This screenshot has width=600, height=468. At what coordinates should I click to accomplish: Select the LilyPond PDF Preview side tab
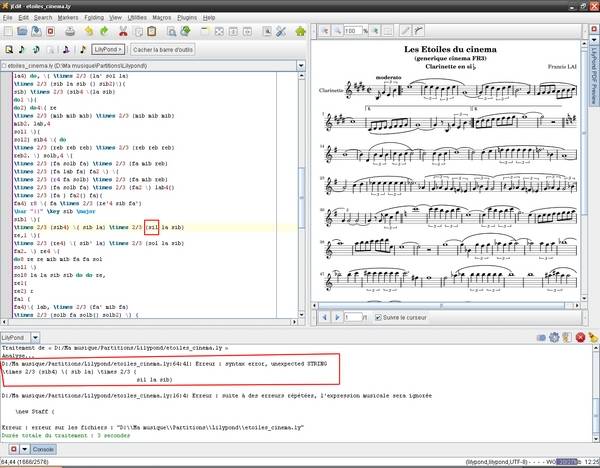coord(594,75)
